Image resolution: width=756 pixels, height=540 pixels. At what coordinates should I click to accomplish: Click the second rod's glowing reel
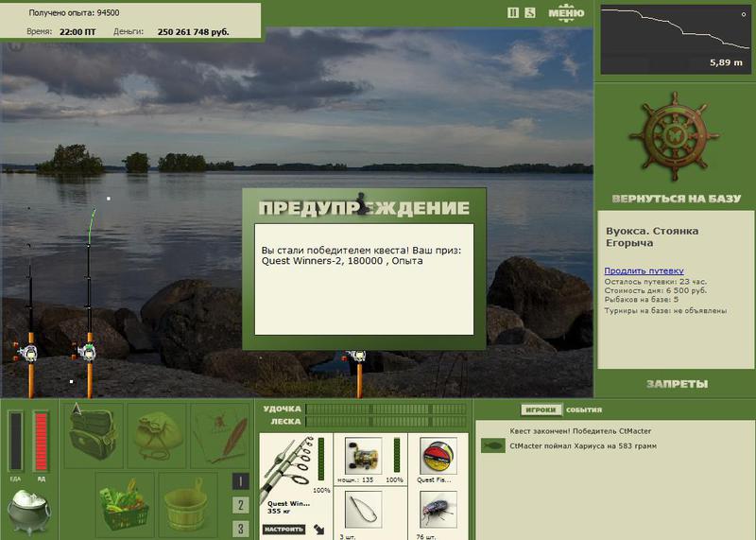pos(87,351)
